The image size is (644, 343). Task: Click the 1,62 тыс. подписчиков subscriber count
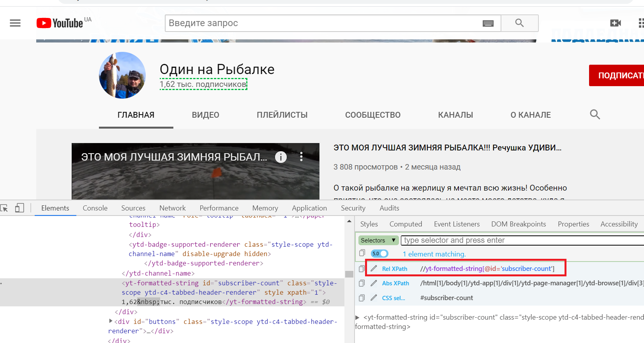203,84
